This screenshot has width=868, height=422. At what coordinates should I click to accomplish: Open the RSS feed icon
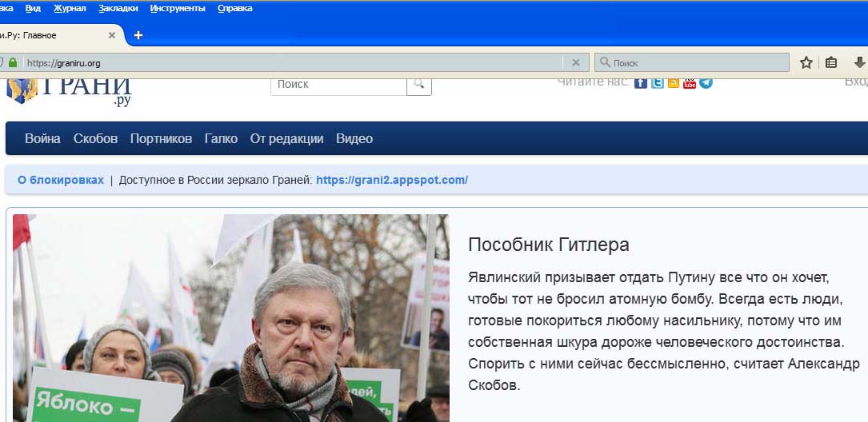pos(673,83)
